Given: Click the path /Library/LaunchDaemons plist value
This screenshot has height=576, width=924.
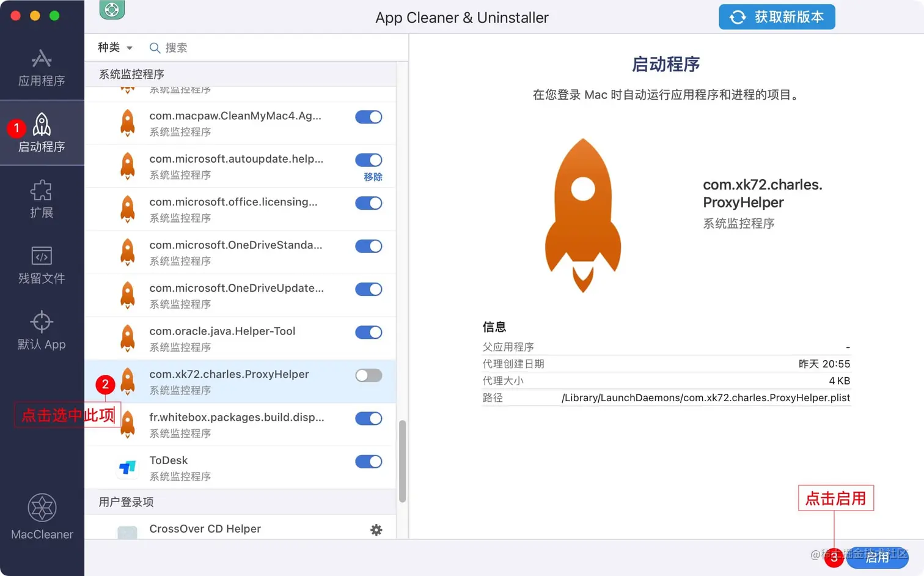Looking at the screenshot, I should (x=706, y=398).
